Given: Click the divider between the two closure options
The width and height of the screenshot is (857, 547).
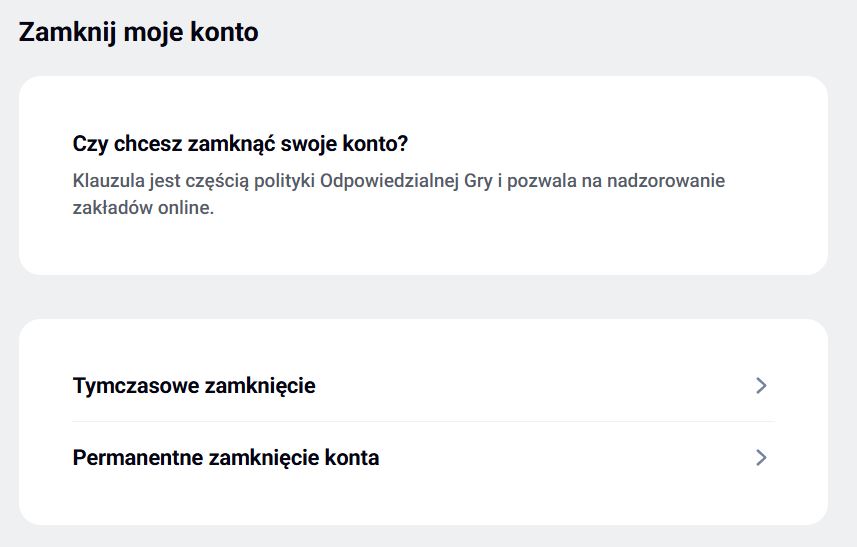Looking at the screenshot, I should (x=422, y=421).
